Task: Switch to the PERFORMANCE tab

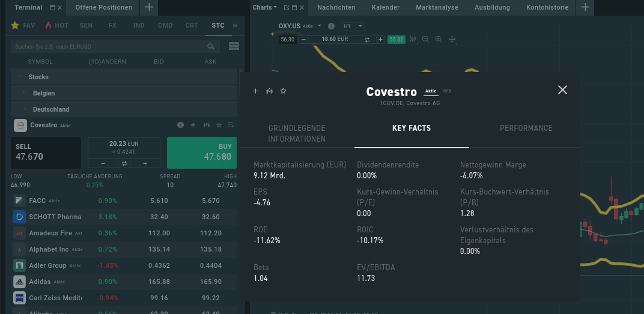Action: [x=526, y=128]
